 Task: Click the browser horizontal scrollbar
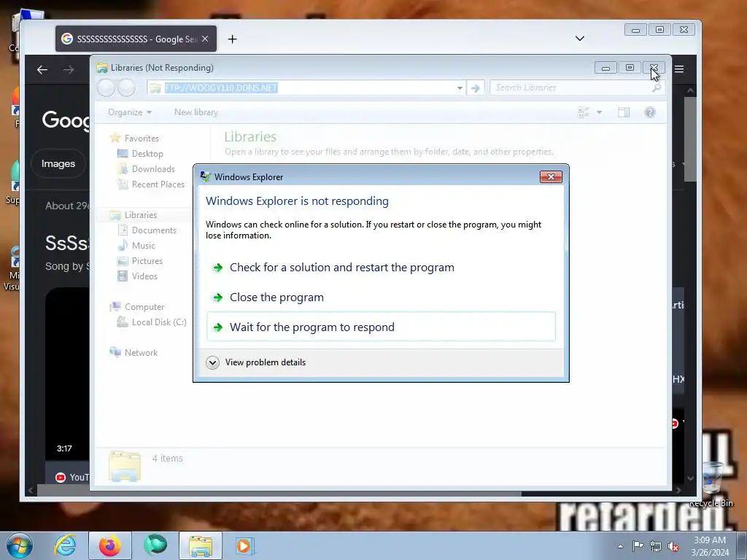click(x=279, y=491)
